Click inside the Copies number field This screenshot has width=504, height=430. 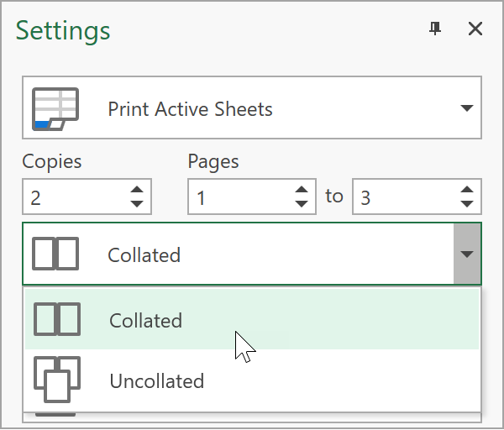[71, 197]
